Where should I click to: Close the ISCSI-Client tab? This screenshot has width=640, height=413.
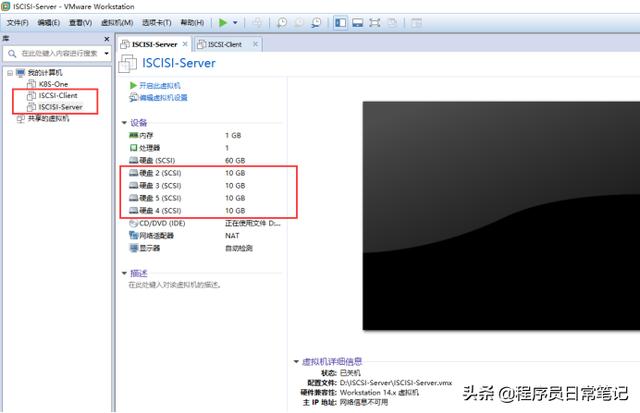(x=256, y=44)
